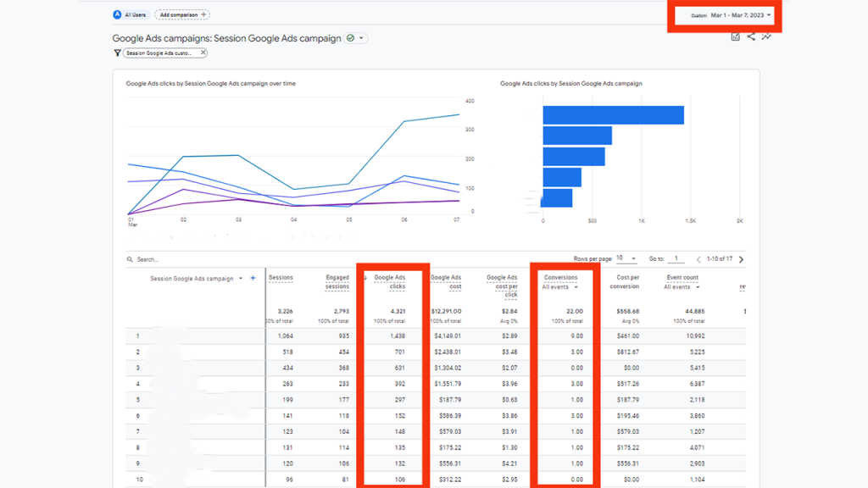868x488 pixels.
Task: Click the Go to page number field
Action: tap(676, 258)
